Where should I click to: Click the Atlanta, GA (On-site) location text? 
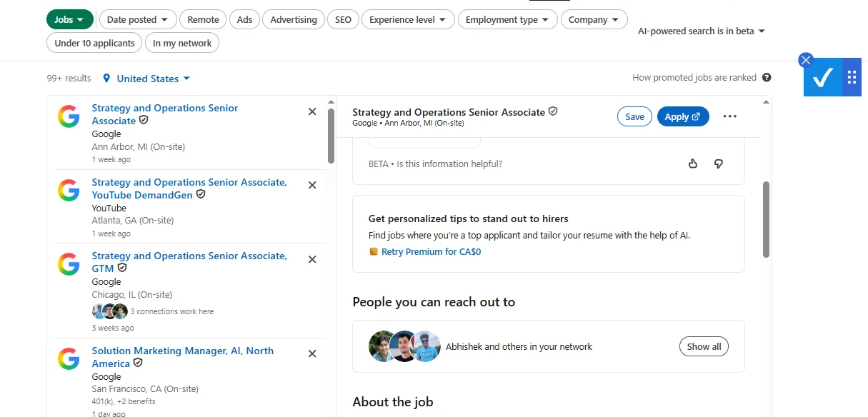tap(133, 221)
